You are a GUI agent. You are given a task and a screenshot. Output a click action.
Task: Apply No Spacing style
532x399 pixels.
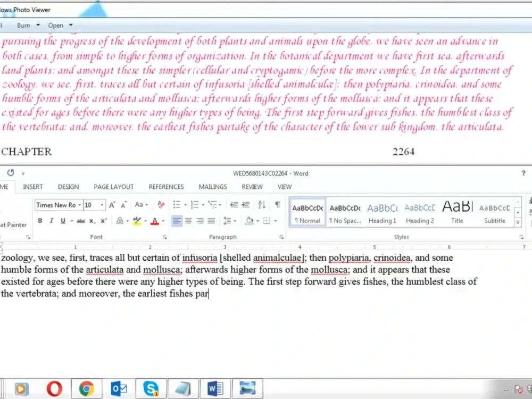pos(345,212)
